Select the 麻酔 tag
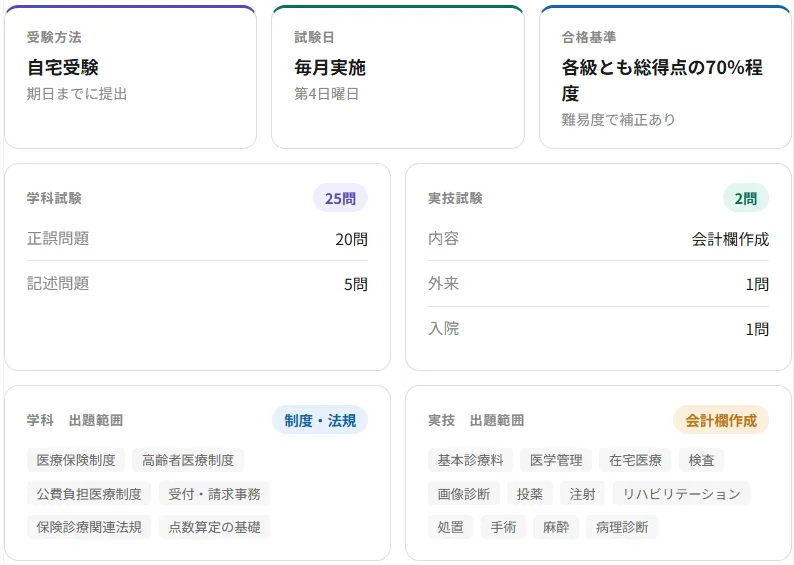 (x=556, y=527)
